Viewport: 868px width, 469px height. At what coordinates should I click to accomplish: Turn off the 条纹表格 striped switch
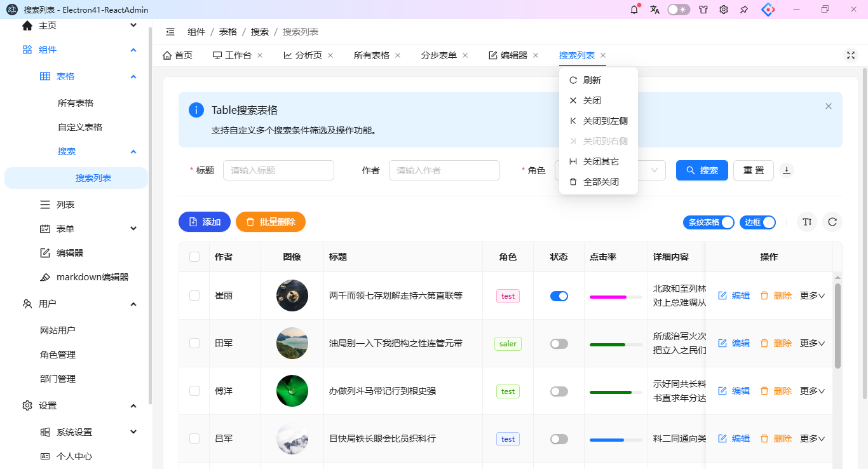pyautogui.click(x=709, y=222)
